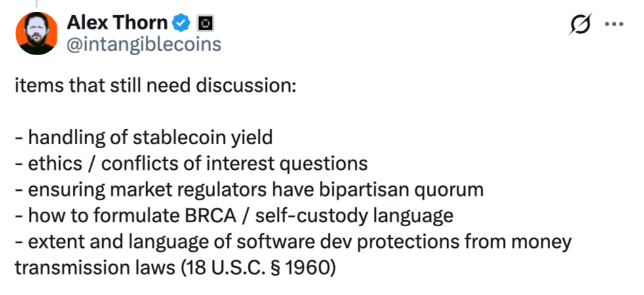Screen dimensions: 644x295
Task: Open the @intangiblecoins handle link
Action: (144, 44)
